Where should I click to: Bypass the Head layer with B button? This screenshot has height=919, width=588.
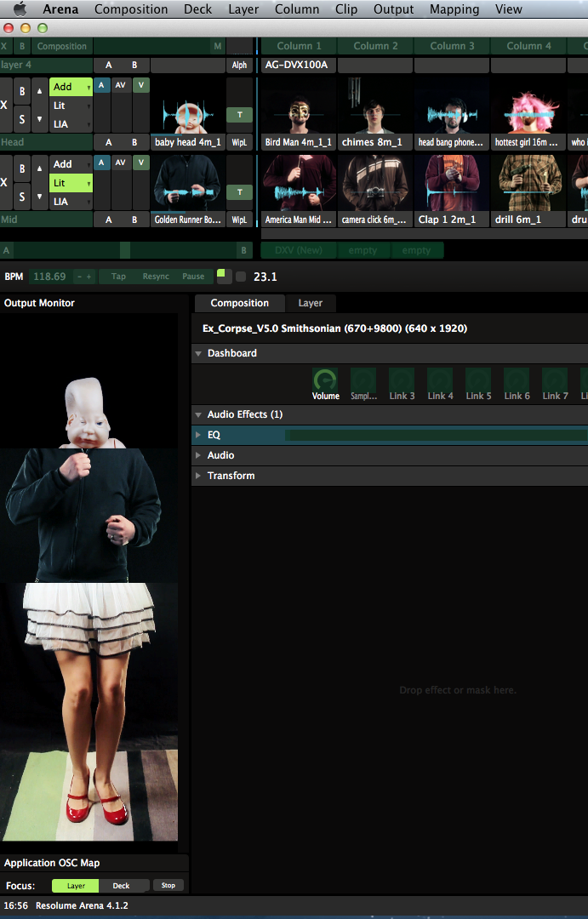(x=22, y=91)
